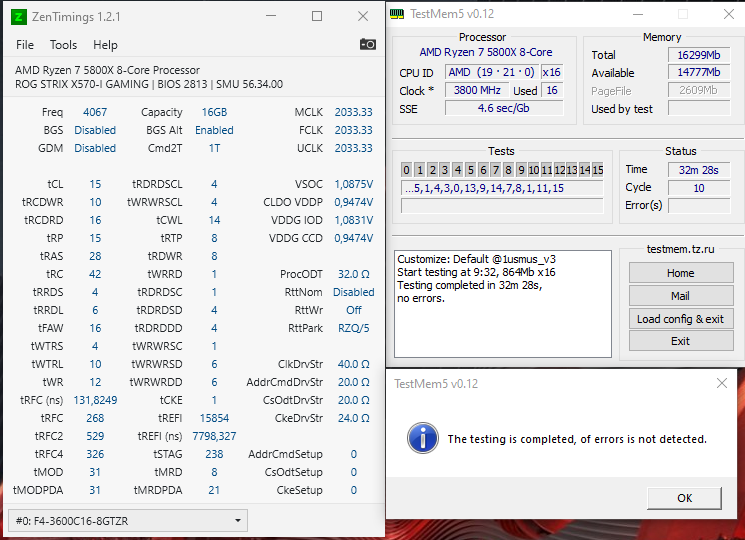
Task: Click the Exit button in TestMem5
Action: pos(681,341)
